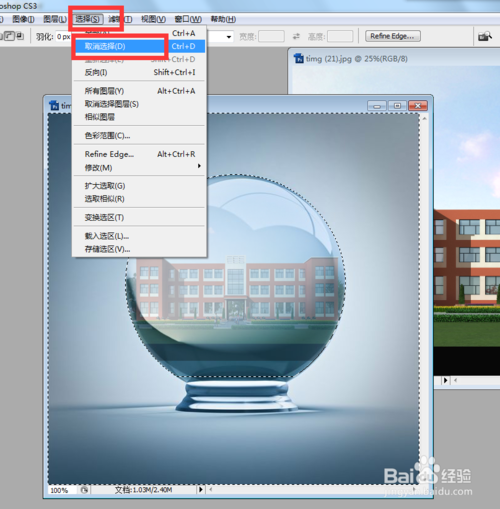
Task: Close the crystal ball document window
Action: tap(418, 106)
